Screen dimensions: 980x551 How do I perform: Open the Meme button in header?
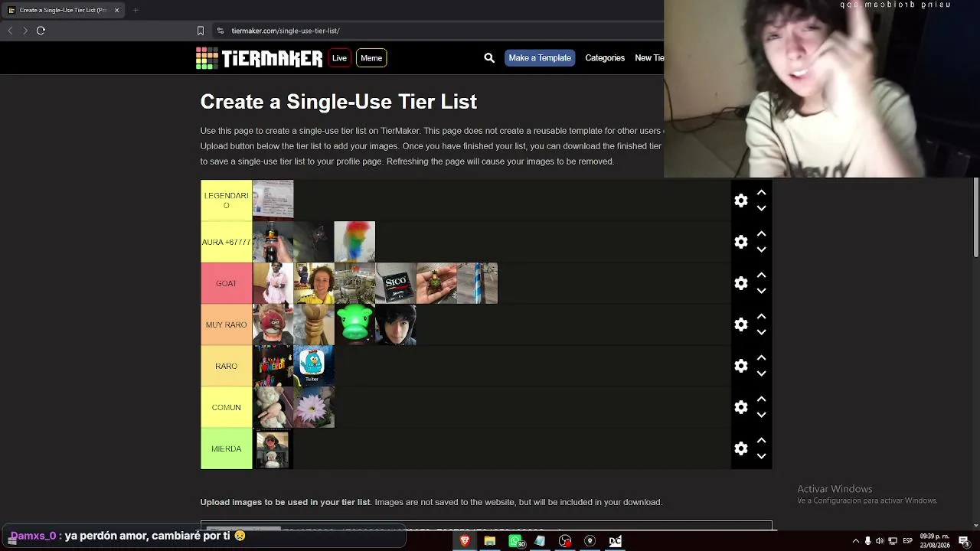tap(371, 58)
